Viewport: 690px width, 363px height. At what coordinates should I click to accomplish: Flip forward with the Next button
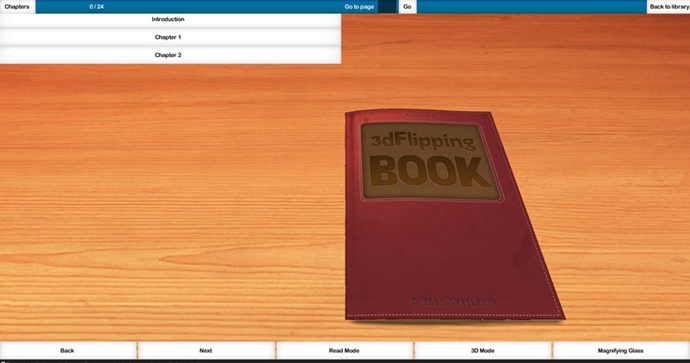pos(206,351)
